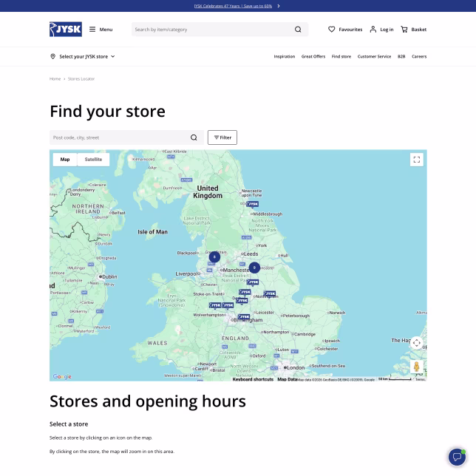Click the location pin icon

52,56
